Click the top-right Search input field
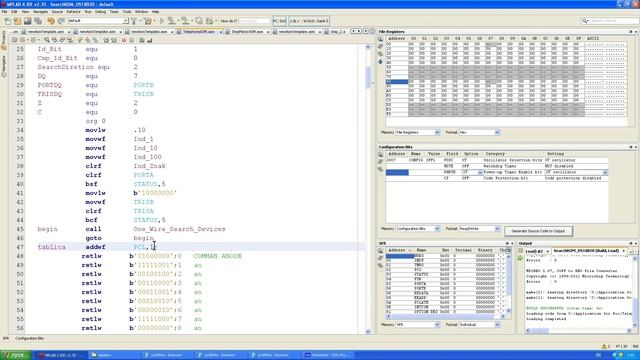The width and height of the screenshot is (640, 360). pos(613,21)
